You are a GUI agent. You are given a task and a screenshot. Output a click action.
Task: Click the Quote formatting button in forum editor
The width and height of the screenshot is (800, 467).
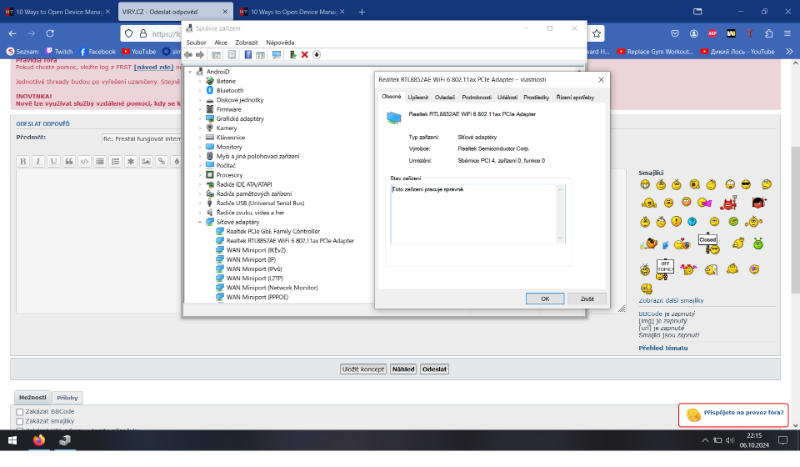click(69, 161)
